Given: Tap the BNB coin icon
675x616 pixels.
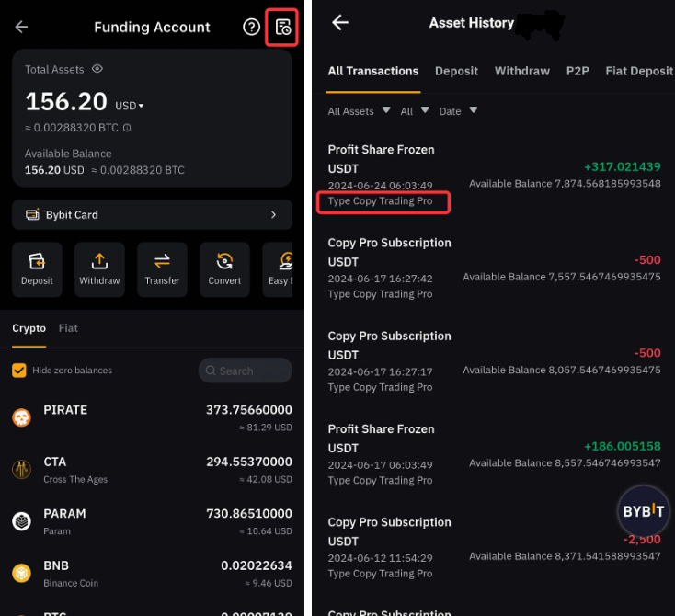Looking at the screenshot, I should (x=21, y=573).
